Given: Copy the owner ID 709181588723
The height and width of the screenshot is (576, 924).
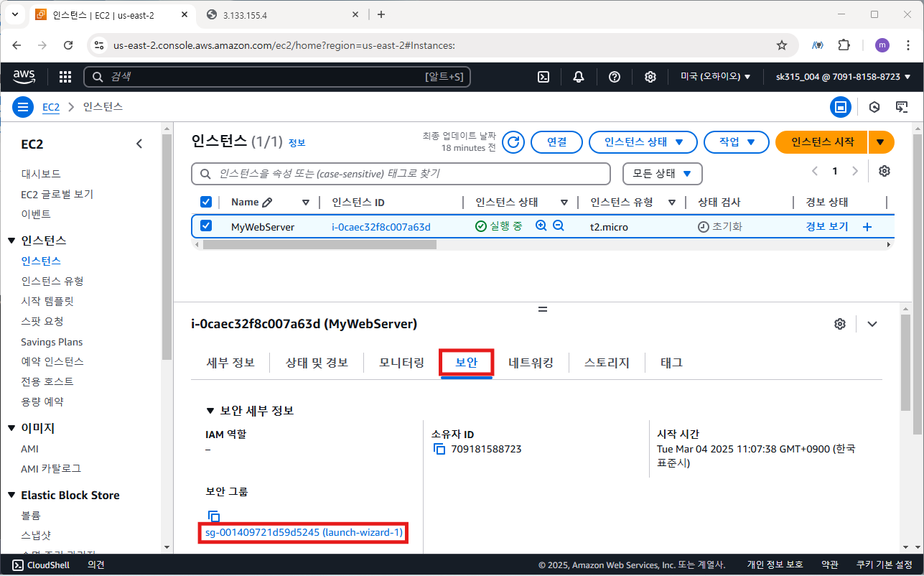Looking at the screenshot, I should [439, 450].
